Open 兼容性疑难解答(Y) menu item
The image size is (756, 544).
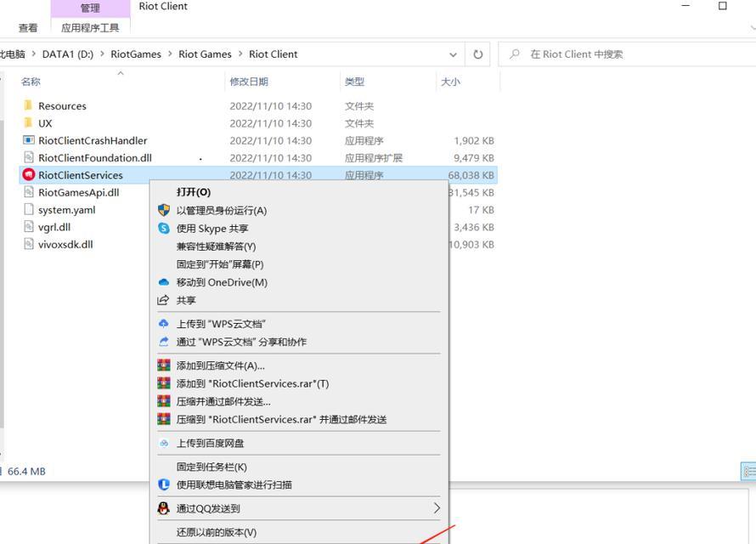click(216, 246)
